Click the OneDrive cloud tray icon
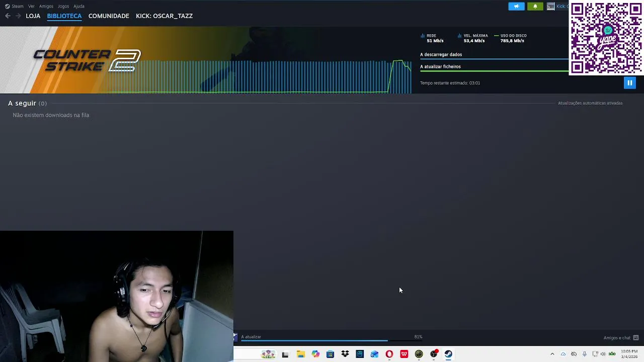The width and height of the screenshot is (644, 362). click(x=563, y=354)
